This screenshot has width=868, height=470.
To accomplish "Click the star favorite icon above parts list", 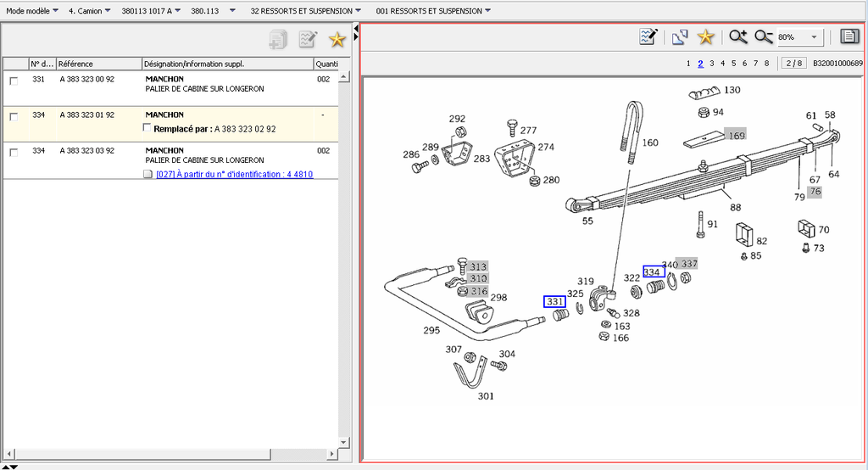I will tap(337, 39).
